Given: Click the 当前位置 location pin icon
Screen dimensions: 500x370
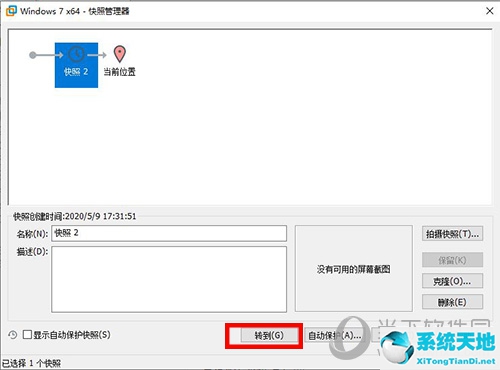Looking at the screenshot, I should pyautogui.click(x=120, y=54).
